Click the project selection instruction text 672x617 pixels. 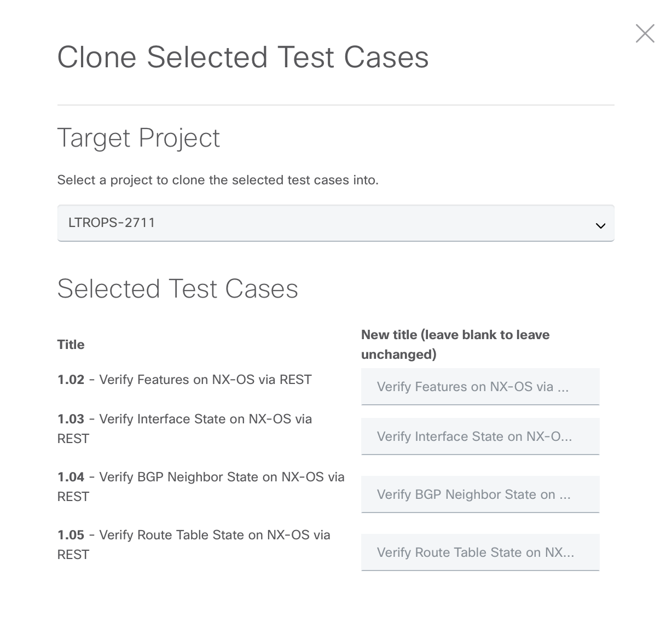pyautogui.click(x=217, y=180)
